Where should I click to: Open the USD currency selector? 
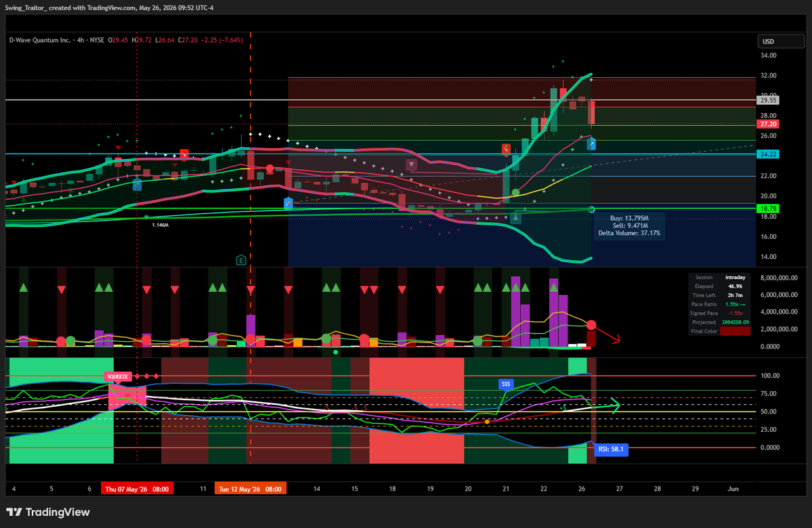coord(781,41)
